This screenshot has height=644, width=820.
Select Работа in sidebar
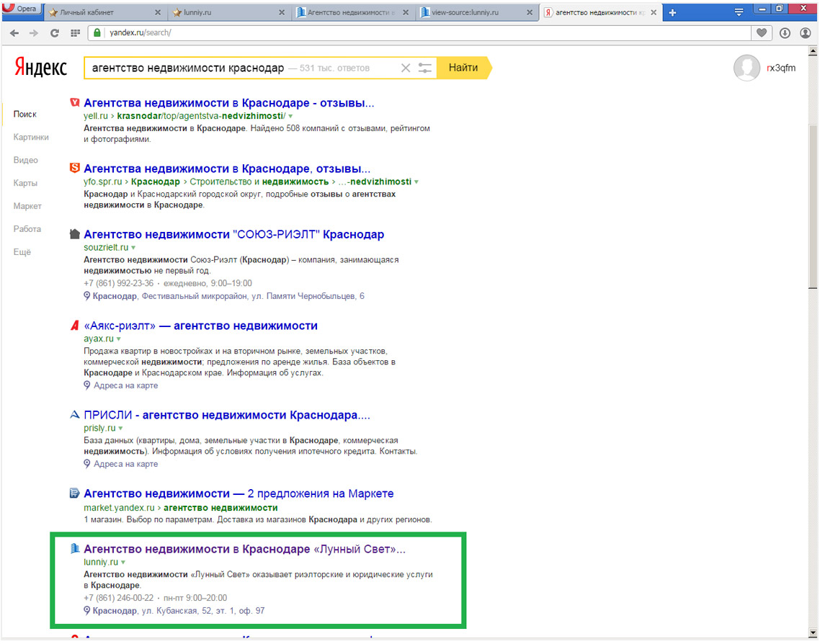click(27, 229)
